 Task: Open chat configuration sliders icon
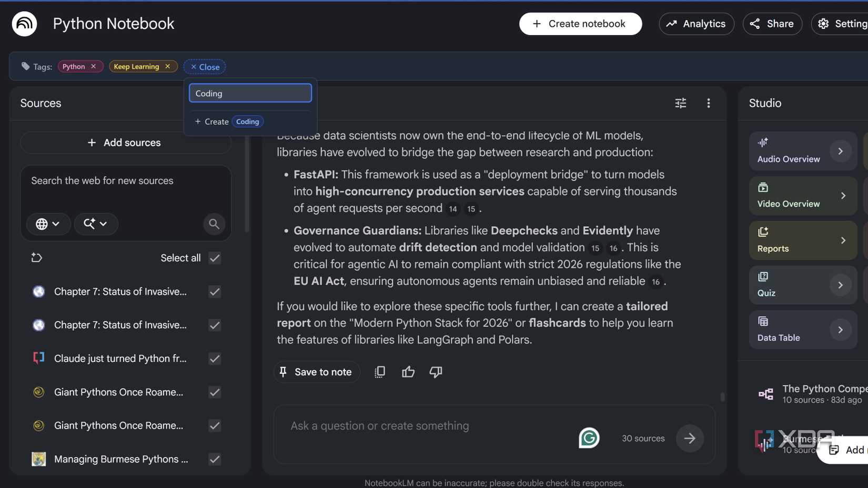tap(681, 103)
